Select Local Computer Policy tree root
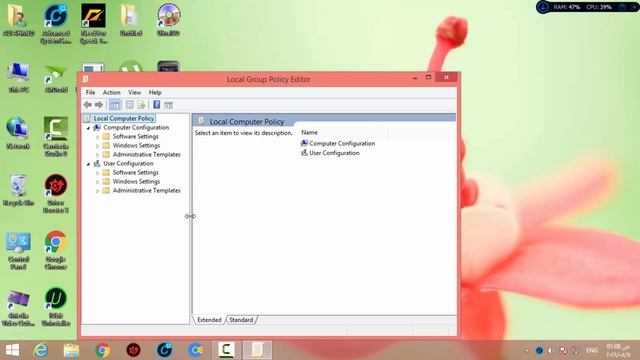Screen dimensions: 640x360 point(124,118)
